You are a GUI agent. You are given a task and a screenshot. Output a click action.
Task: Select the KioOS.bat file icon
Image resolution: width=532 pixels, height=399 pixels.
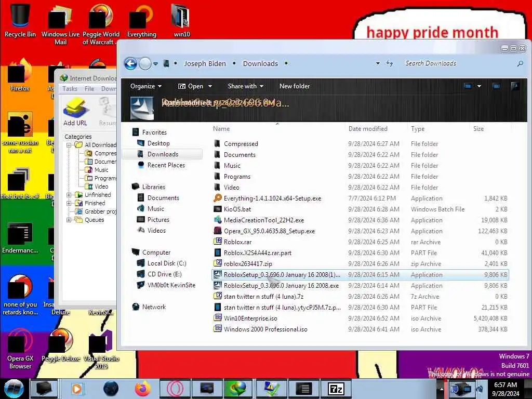click(218, 209)
